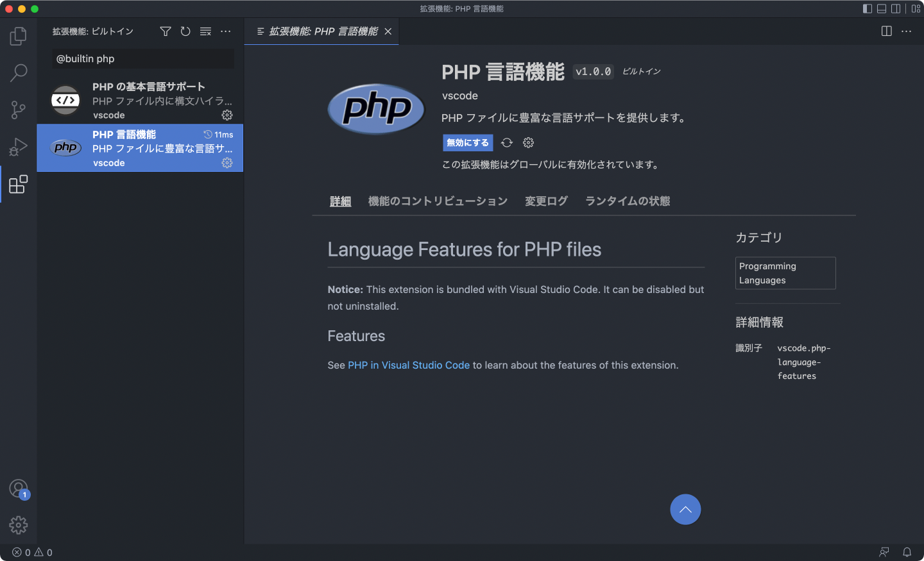Open notifications bell in status bar
Viewport: 924px width, 561px height.
[907, 553]
